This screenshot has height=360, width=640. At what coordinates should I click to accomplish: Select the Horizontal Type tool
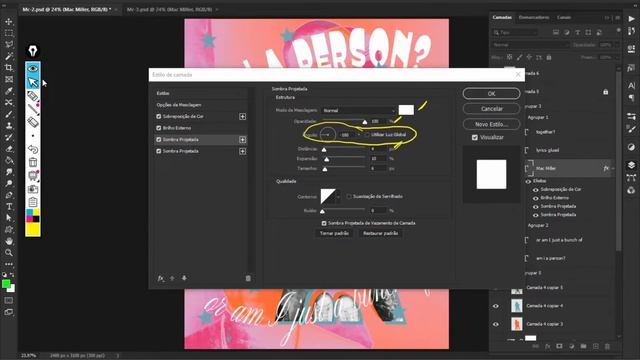click(x=9, y=207)
